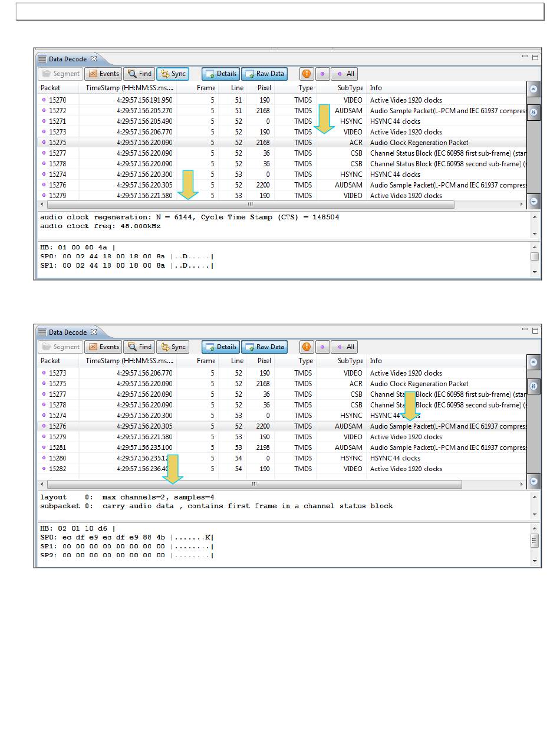
Task: Click the round marker button on upper panel scrollbar
Action: [533, 114]
